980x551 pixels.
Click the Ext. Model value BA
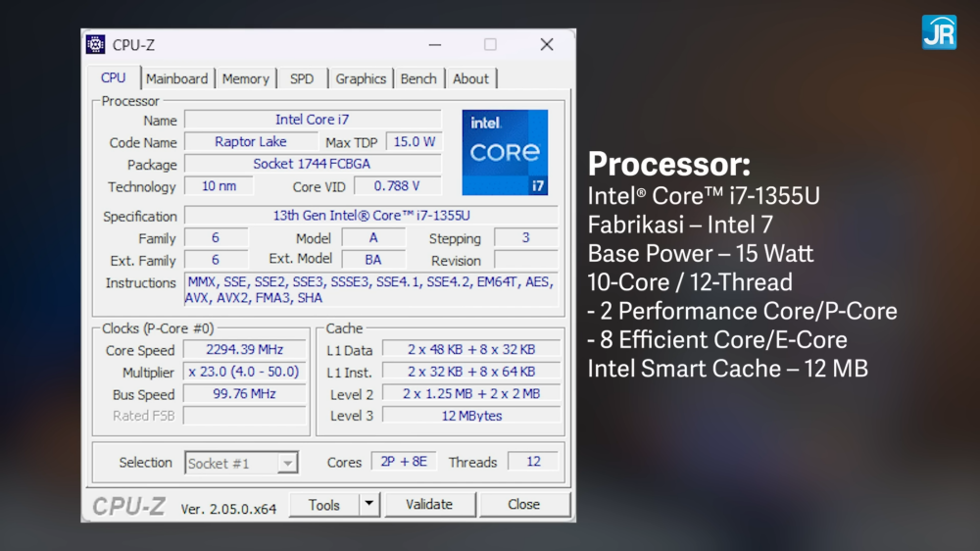click(x=373, y=260)
